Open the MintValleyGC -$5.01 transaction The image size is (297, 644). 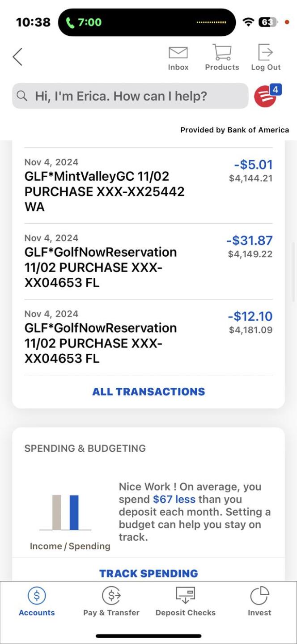coord(148,185)
